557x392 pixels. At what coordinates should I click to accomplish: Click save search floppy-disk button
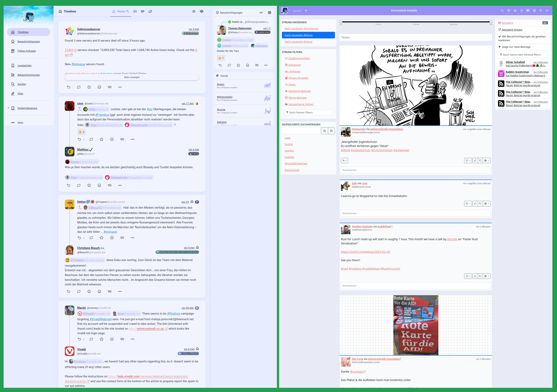(331, 131)
